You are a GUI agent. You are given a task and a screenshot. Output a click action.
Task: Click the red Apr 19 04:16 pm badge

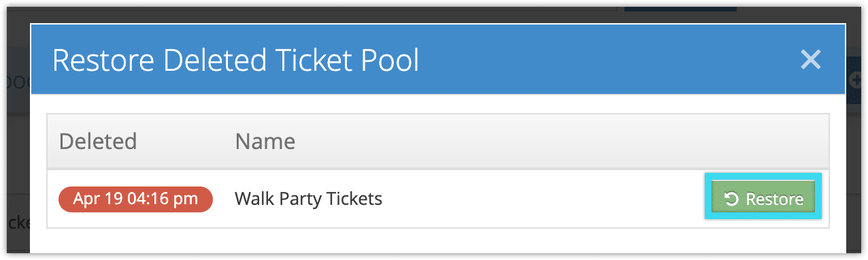click(x=135, y=199)
